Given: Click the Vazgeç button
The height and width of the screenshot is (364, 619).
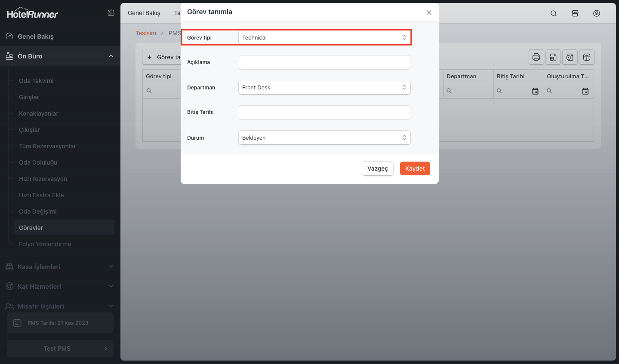Looking at the screenshot, I should click(377, 168).
